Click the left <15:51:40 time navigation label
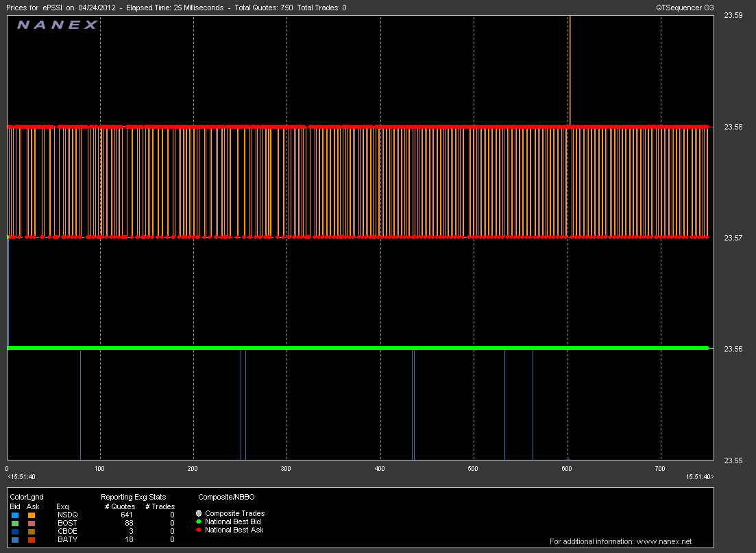The image size is (756, 553). click(21, 476)
